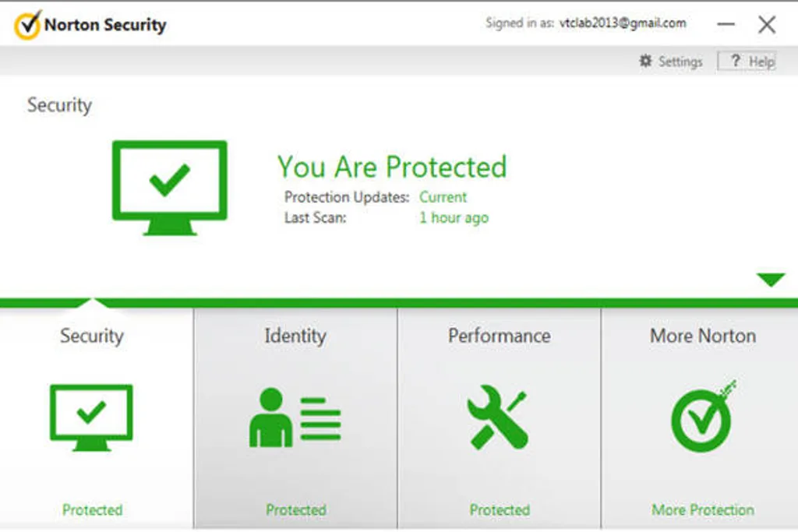Click the Performance wrench and screwdriver icon

pos(498,417)
